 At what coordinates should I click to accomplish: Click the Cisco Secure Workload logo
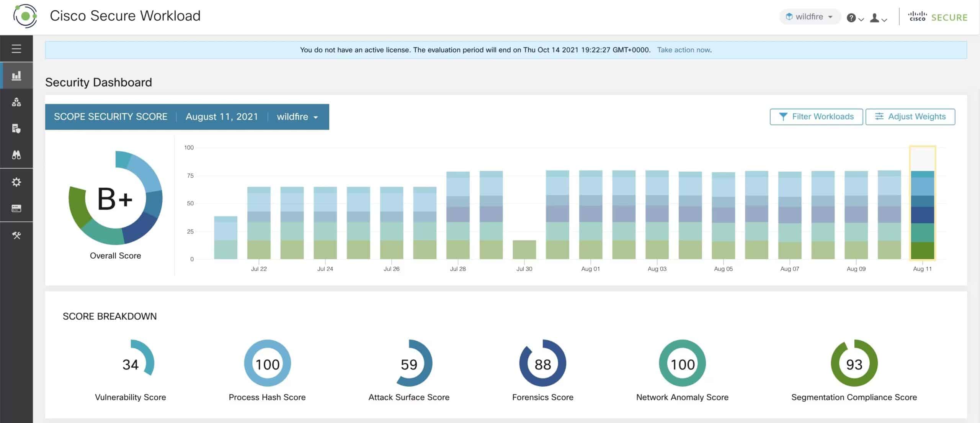coord(25,16)
